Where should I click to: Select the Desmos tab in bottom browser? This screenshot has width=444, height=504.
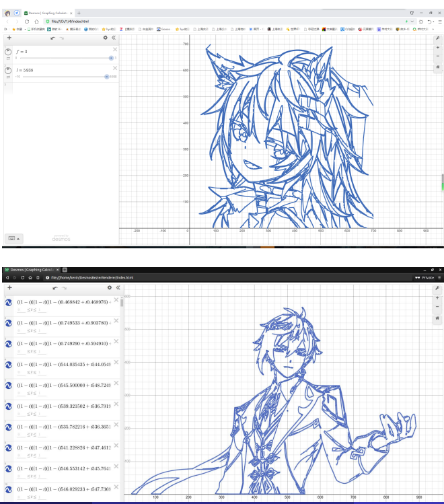click(32, 270)
